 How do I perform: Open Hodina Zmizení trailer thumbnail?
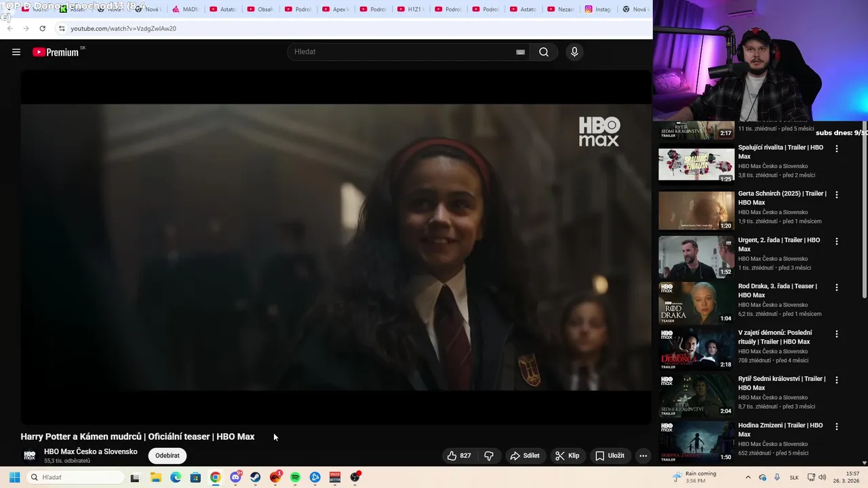click(x=696, y=443)
